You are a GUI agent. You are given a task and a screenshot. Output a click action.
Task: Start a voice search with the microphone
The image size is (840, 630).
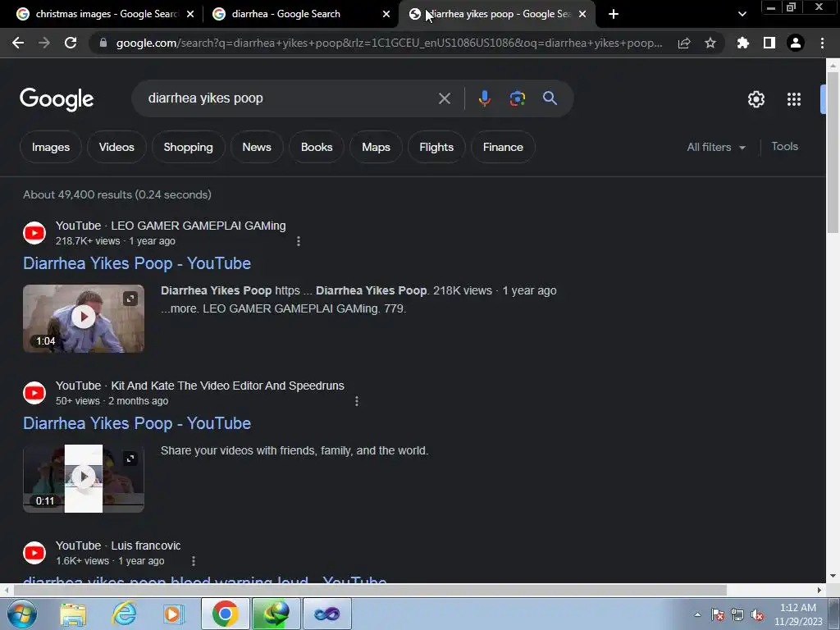(x=484, y=98)
